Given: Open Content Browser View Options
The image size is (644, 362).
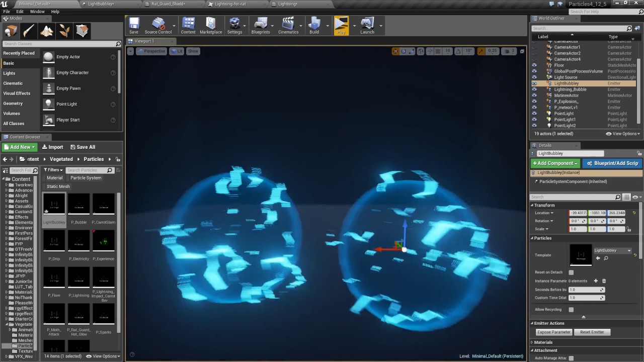Looking at the screenshot, I should coord(103,356).
